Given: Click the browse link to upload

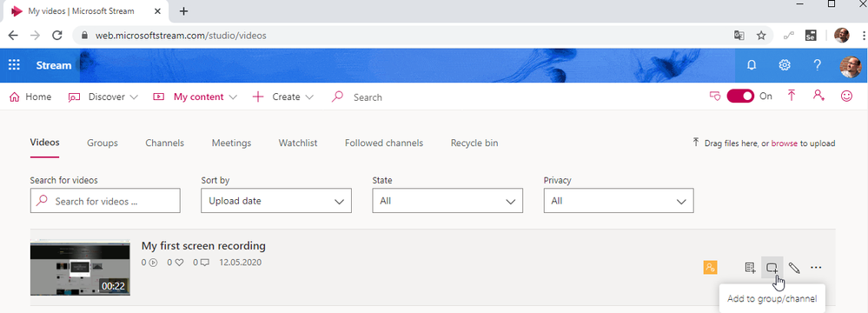Looking at the screenshot, I should pos(785,143).
